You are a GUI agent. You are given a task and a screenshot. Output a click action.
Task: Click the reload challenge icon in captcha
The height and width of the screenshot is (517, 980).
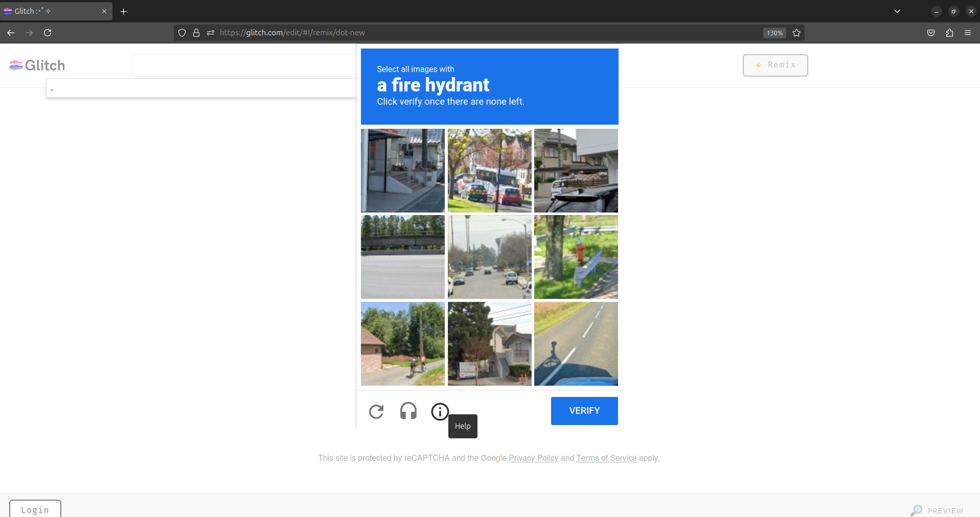click(x=376, y=411)
